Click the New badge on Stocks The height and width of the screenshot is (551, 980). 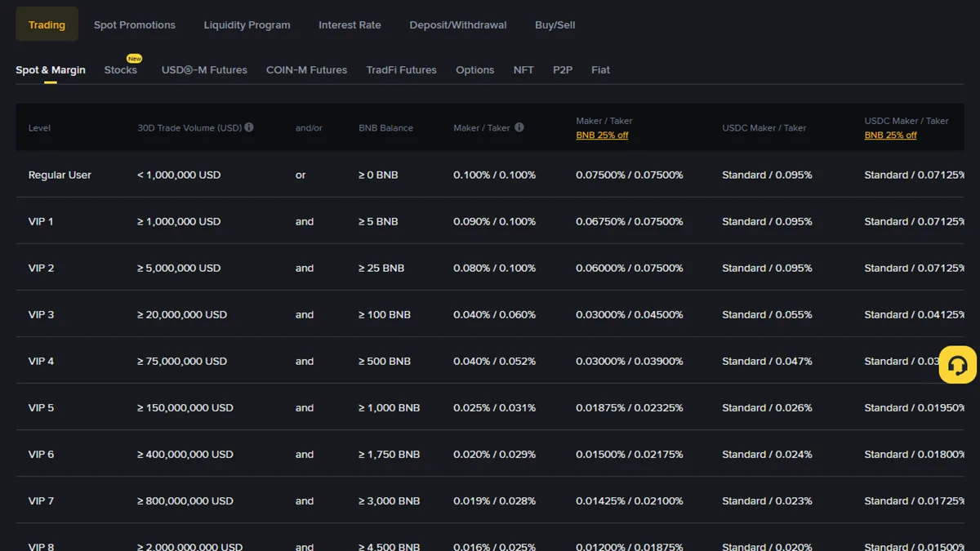[x=134, y=59]
